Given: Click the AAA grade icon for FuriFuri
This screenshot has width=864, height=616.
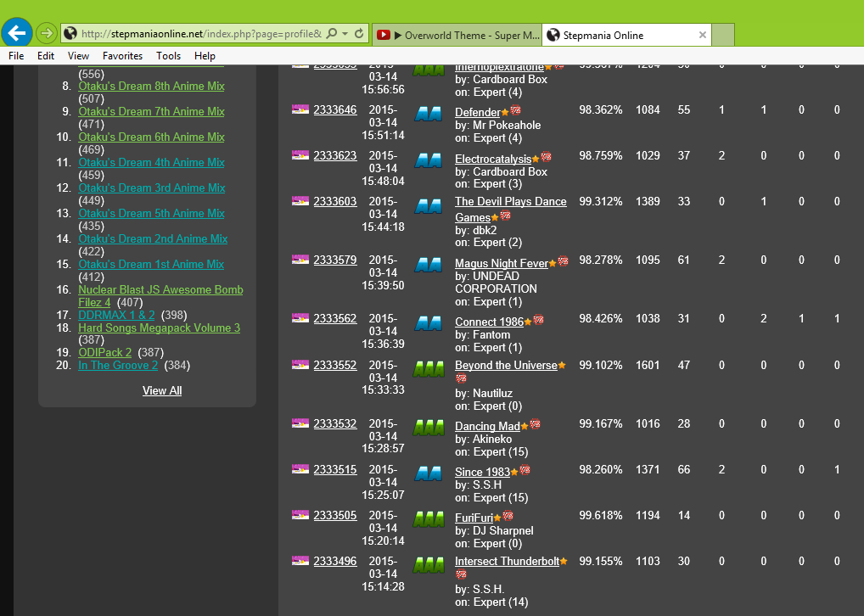Looking at the screenshot, I should [x=428, y=517].
